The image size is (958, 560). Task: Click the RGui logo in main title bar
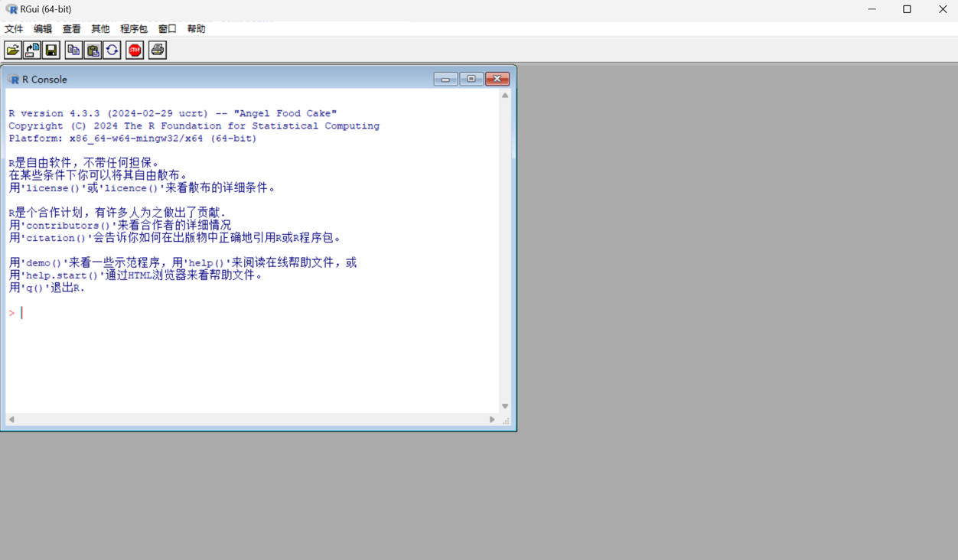point(11,9)
